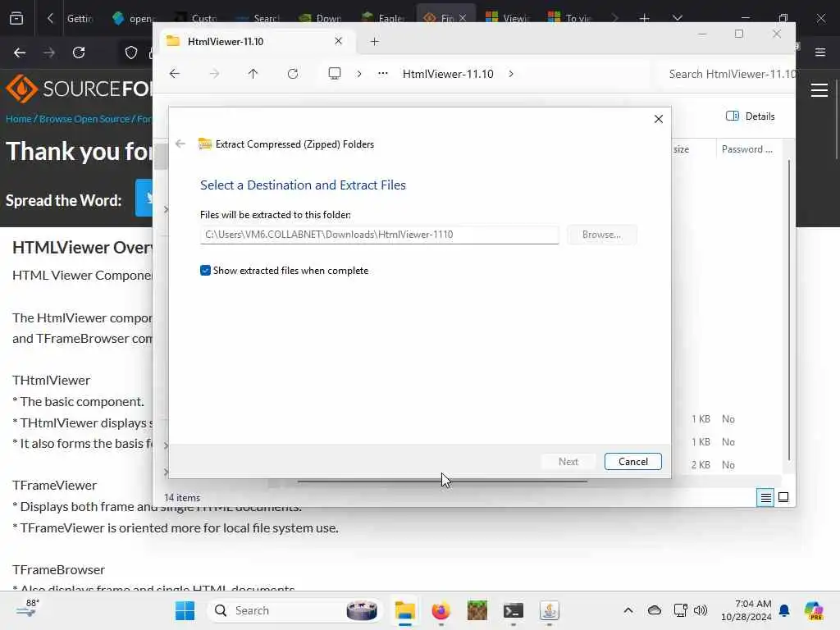Click HtmlViewer-11.10 breadcrumb in address bar
The image size is (840, 630).
448,74
